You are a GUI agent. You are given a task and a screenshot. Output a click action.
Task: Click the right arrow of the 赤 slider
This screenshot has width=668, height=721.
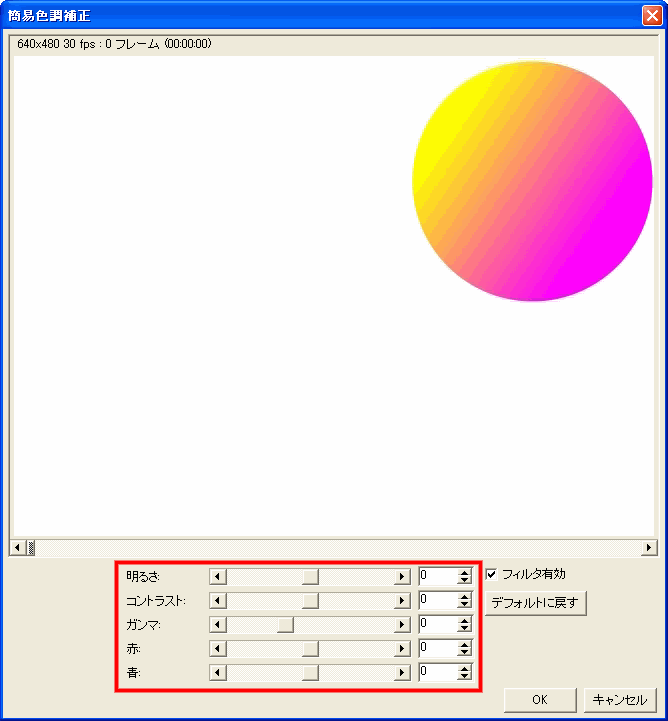[402, 648]
